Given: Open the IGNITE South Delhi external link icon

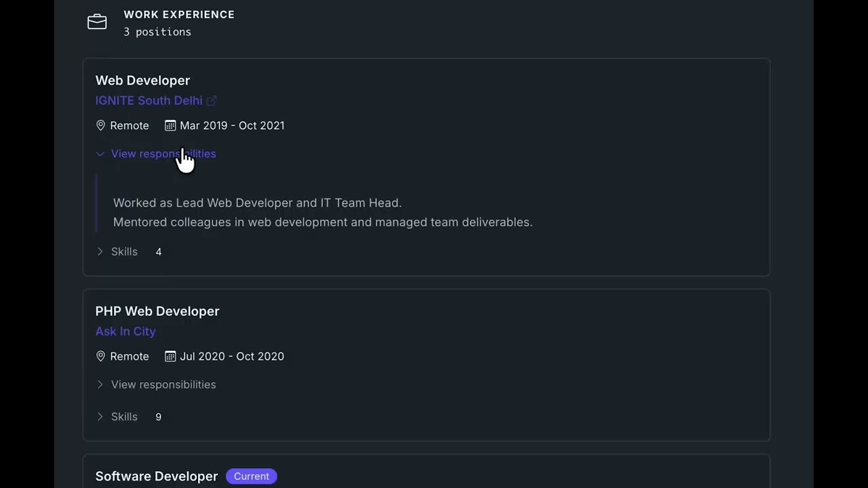Looking at the screenshot, I should click(212, 101).
